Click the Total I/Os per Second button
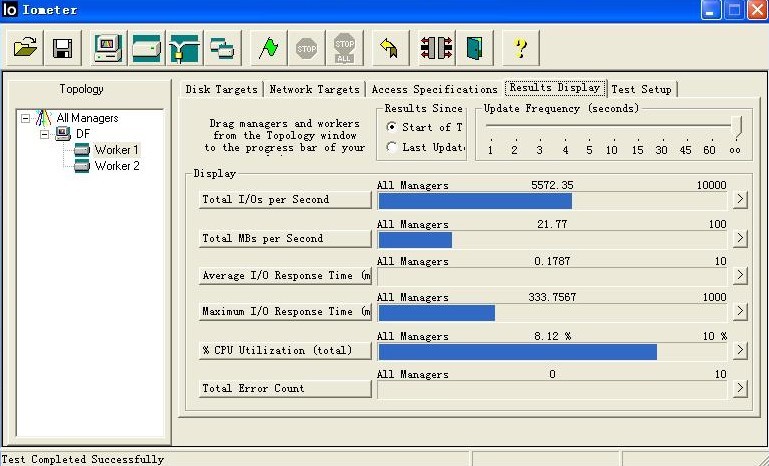Screen dimensions: 769x466 (285, 199)
